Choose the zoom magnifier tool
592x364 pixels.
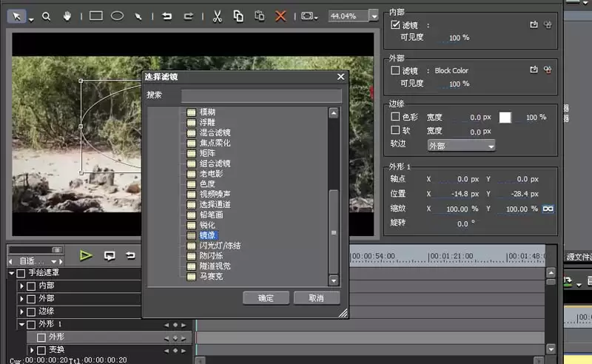(46, 16)
